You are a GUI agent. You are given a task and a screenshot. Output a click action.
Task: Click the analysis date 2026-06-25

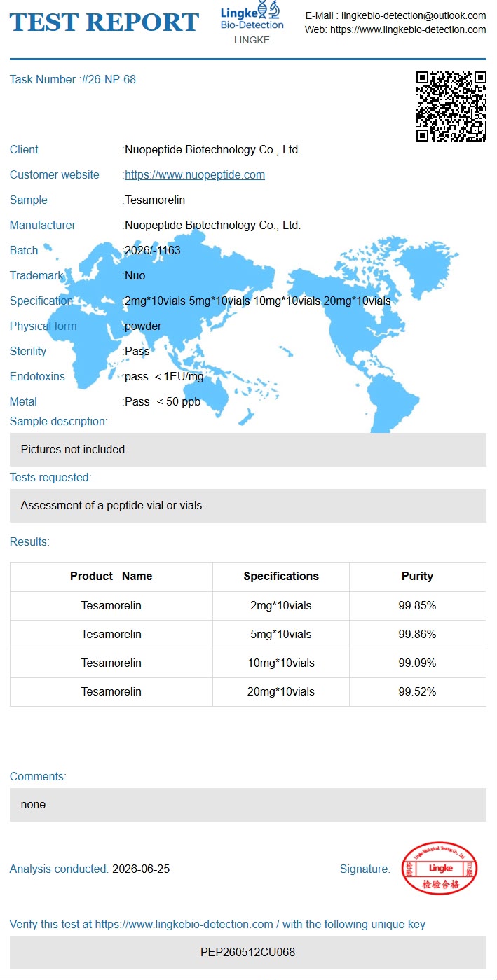tap(141, 869)
